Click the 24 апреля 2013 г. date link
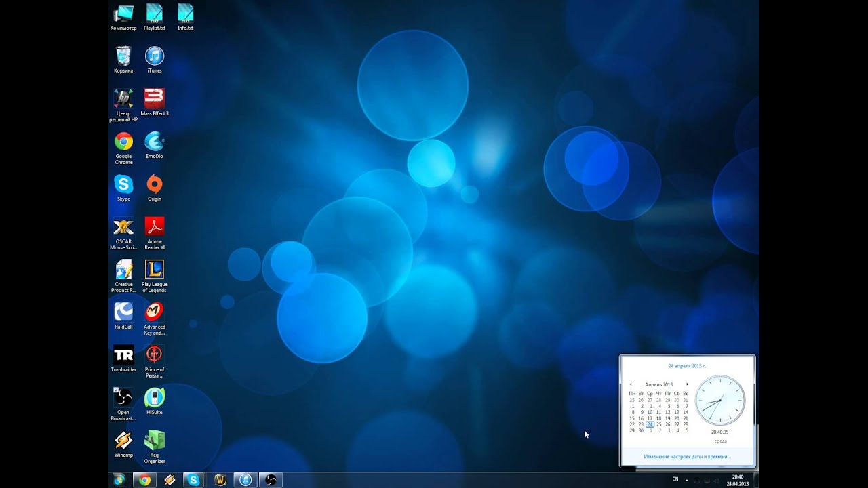Image resolution: width=868 pixels, height=488 pixels. click(x=687, y=365)
